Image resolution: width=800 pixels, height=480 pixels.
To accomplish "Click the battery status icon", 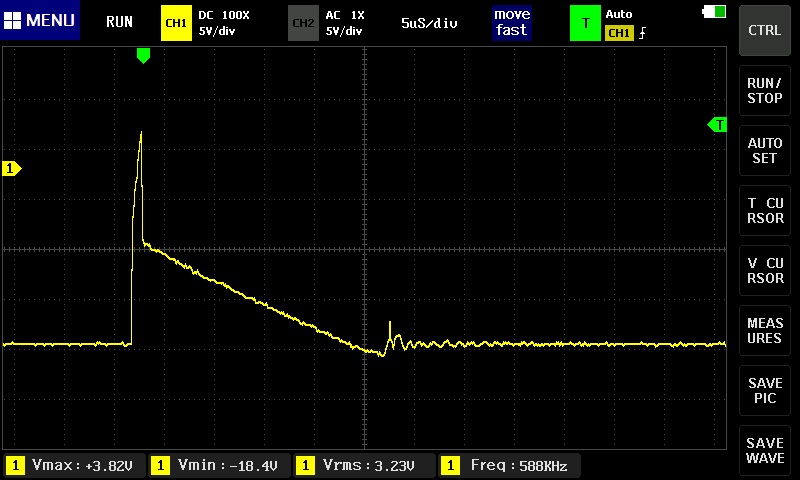I will [715, 11].
